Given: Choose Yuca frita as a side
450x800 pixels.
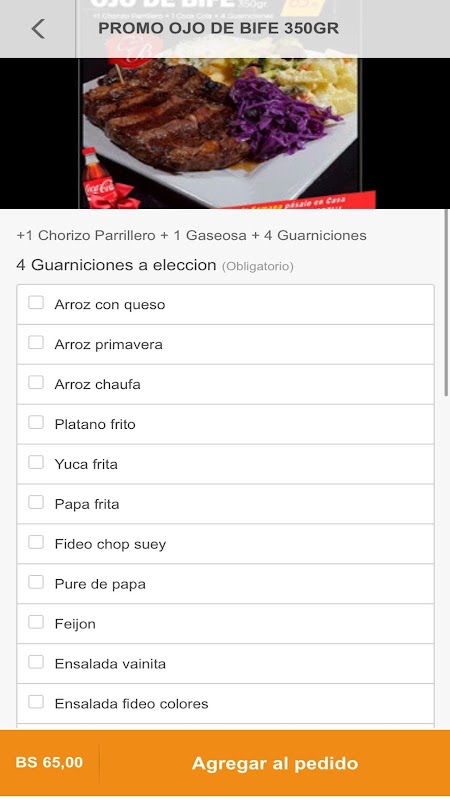Looking at the screenshot, I should (x=36, y=462).
